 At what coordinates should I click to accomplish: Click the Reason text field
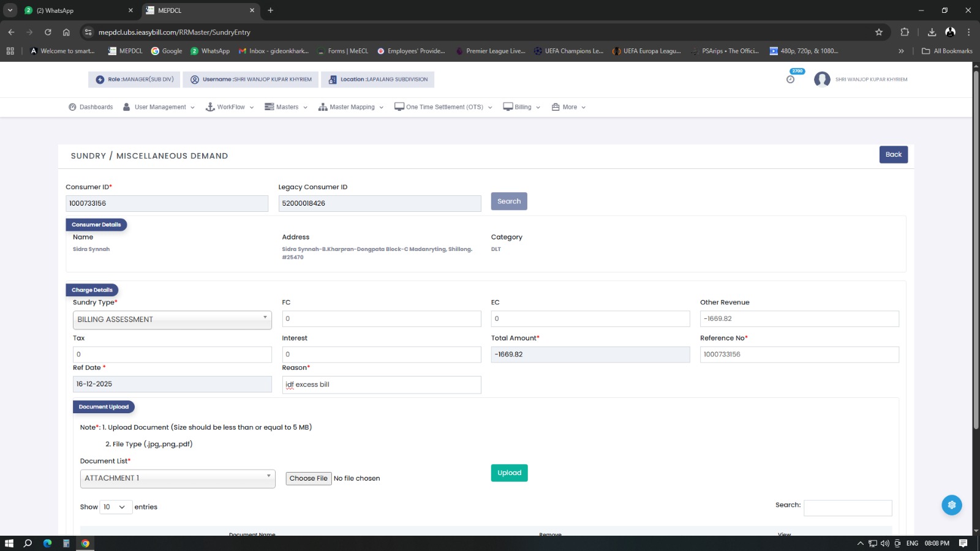(381, 384)
